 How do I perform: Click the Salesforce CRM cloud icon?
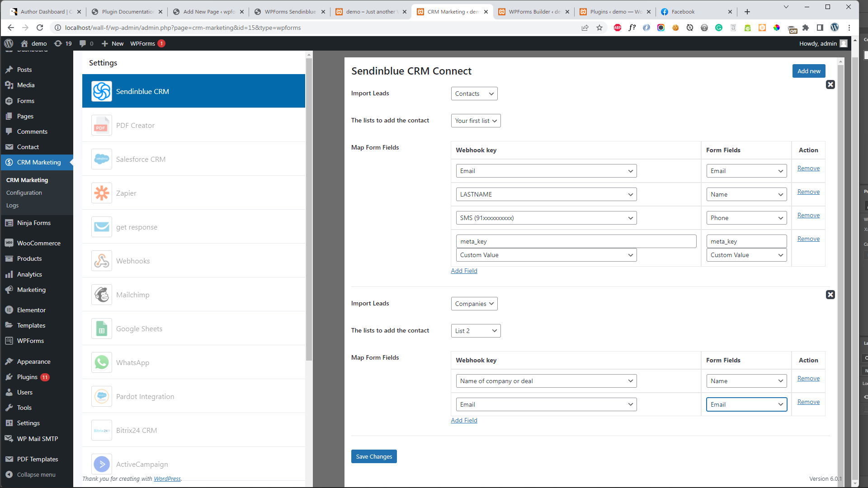point(101,159)
